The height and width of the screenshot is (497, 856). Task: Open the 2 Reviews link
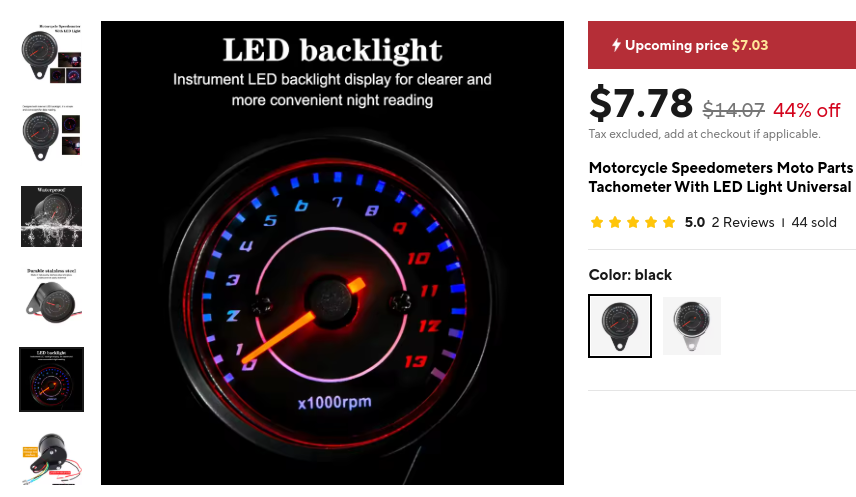(x=743, y=222)
